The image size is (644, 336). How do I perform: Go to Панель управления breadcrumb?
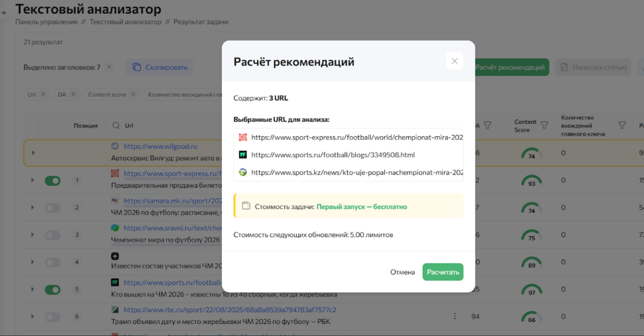[48, 22]
